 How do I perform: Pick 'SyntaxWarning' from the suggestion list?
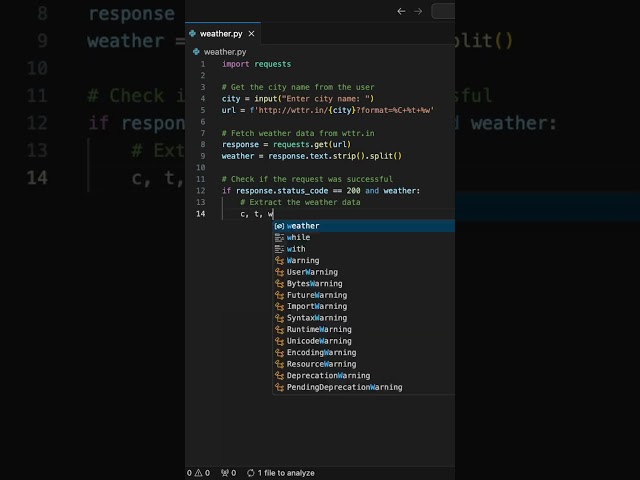[x=364, y=318]
